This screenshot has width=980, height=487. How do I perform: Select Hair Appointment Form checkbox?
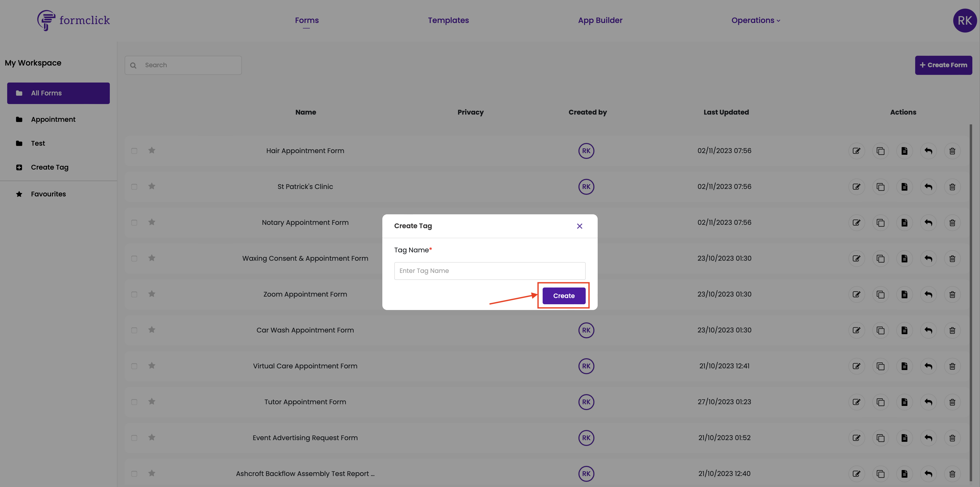coord(134,151)
